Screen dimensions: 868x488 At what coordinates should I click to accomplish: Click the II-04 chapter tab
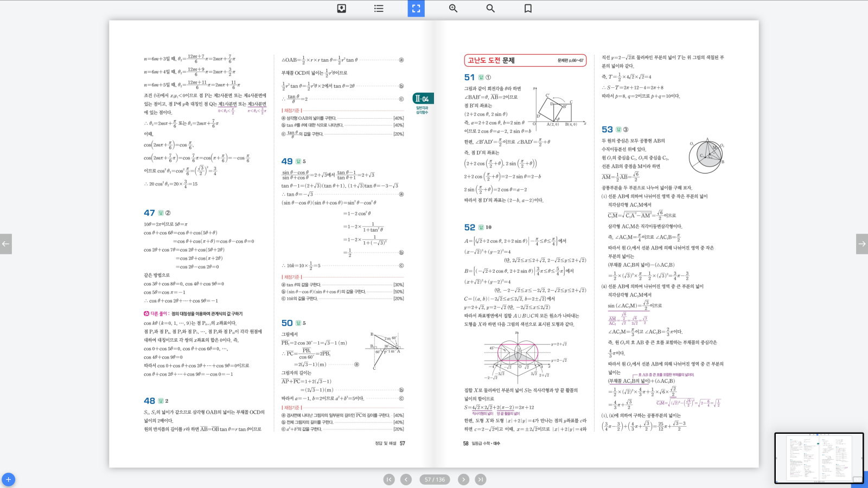(422, 99)
